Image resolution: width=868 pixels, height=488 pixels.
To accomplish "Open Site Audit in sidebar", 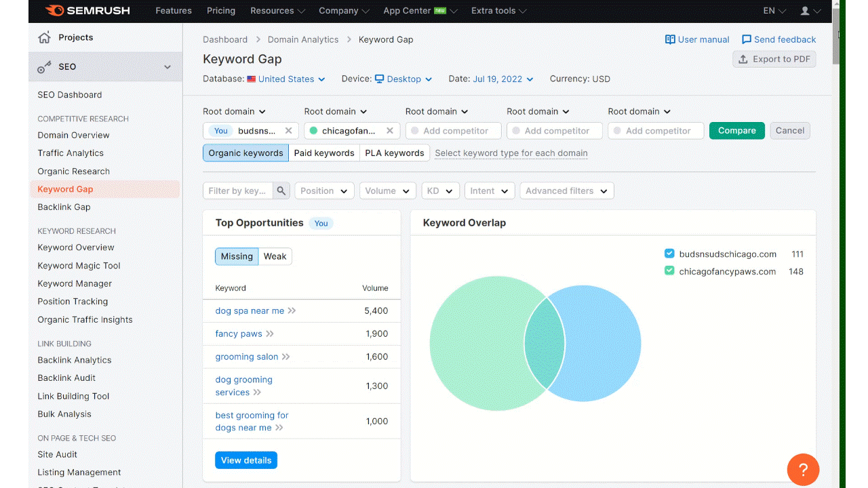I will click(x=58, y=454).
